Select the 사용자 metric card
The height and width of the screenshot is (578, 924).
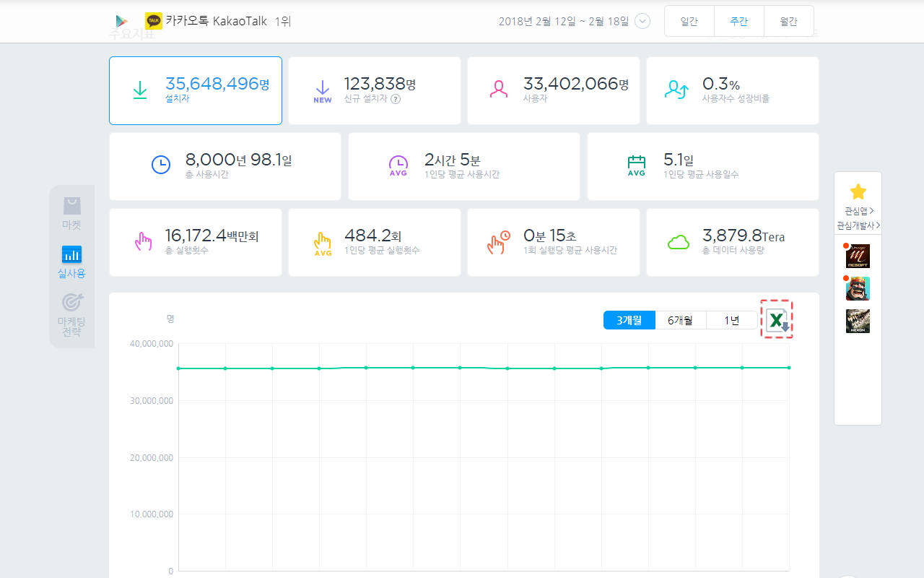554,91
